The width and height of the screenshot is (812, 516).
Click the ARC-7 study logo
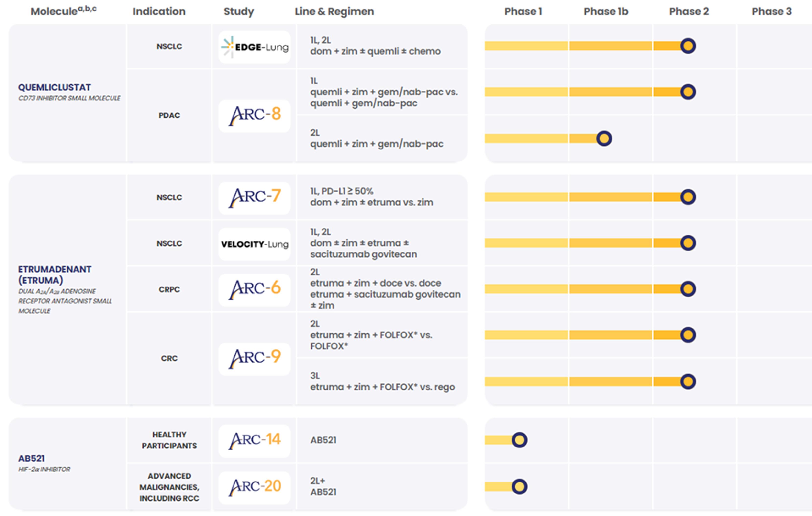click(x=255, y=198)
